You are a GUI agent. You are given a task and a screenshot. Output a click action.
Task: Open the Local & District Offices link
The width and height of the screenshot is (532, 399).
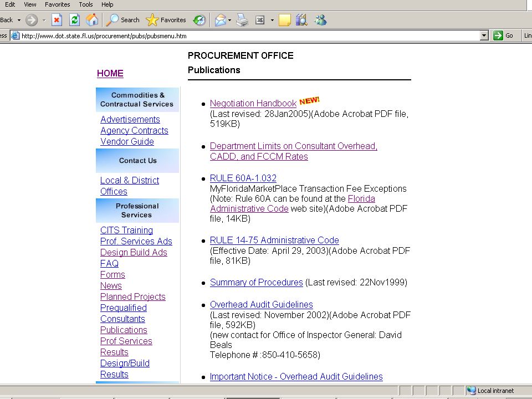click(130, 186)
